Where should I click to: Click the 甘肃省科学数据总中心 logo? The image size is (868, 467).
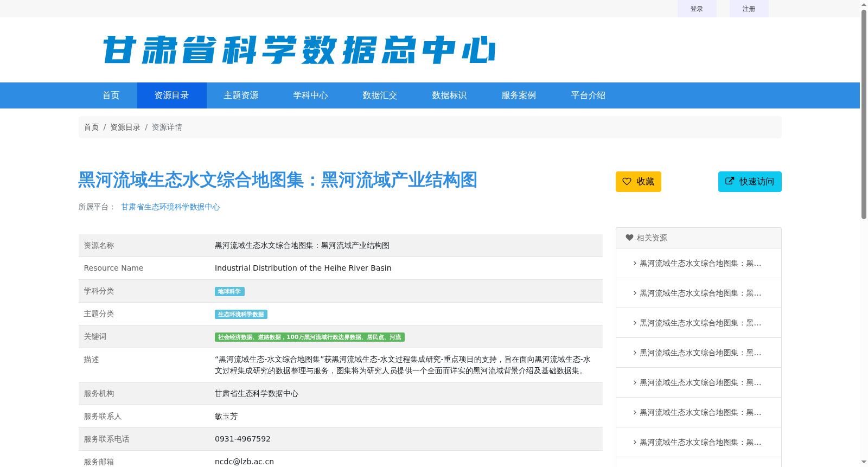click(x=299, y=50)
